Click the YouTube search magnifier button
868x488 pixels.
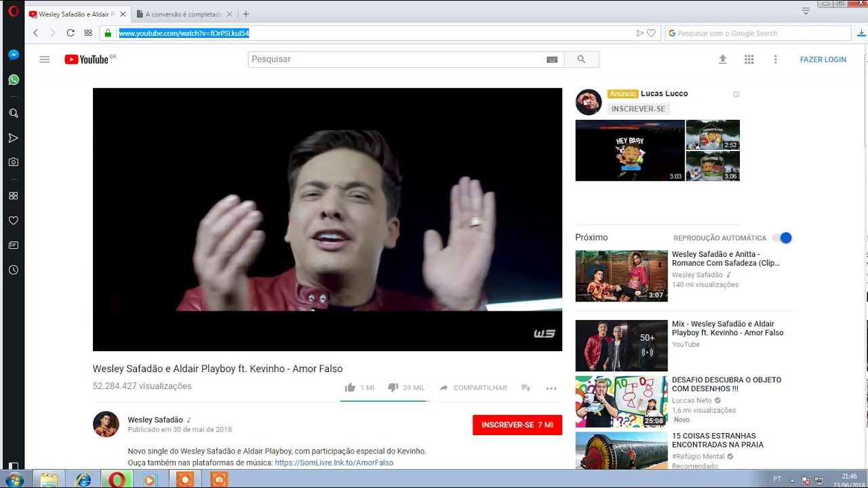click(581, 60)
